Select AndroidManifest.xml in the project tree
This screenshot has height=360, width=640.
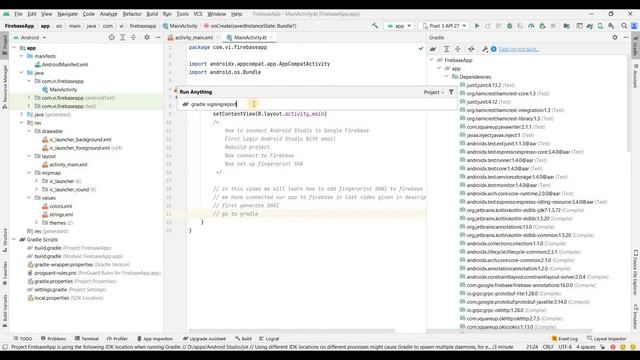point(61,64)
